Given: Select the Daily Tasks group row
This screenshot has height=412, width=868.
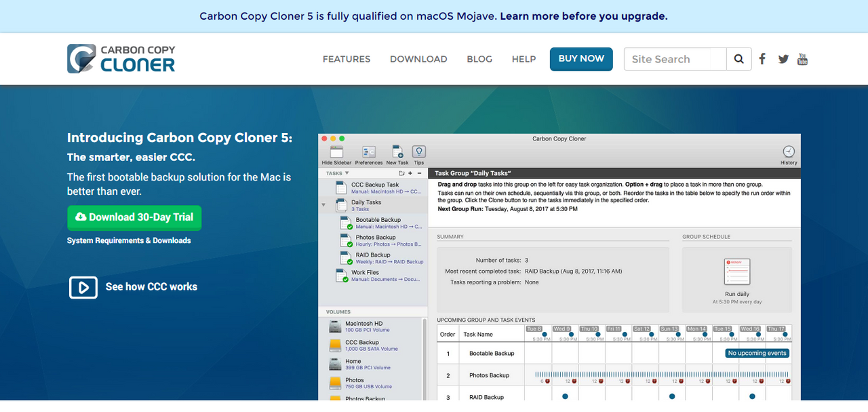Looking at the screenshot, I should [x=374, y=205].
